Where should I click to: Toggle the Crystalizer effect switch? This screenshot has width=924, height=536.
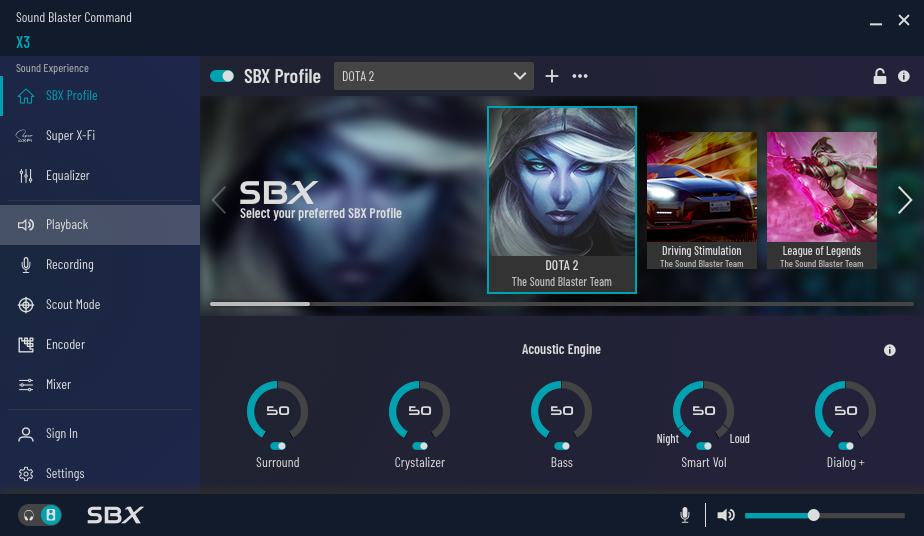click(x=420, y=446)
